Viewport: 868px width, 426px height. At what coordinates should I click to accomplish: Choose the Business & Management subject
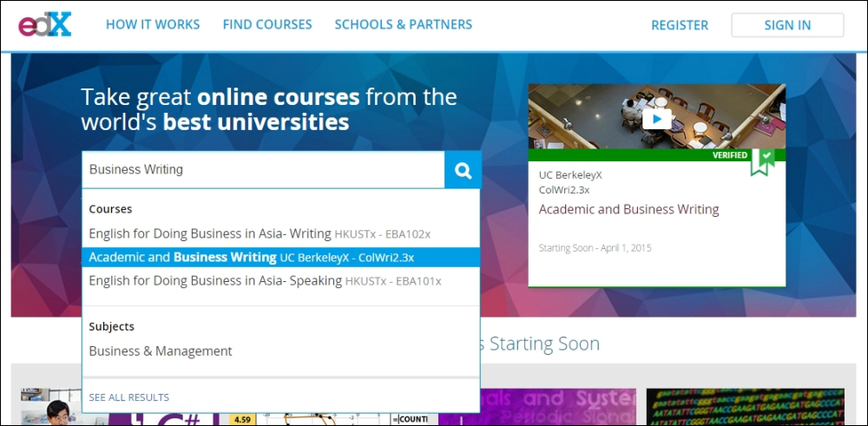click(x=161, y=351)
